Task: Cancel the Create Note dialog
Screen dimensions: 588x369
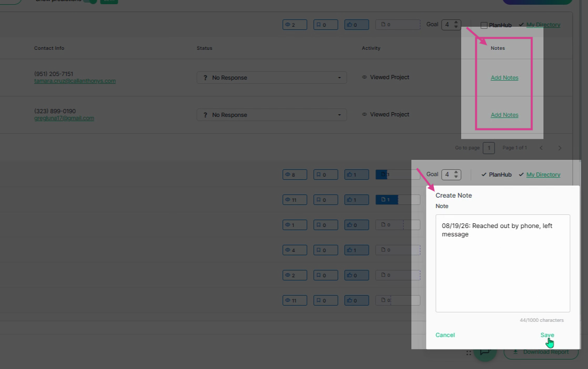Action: 445,335
